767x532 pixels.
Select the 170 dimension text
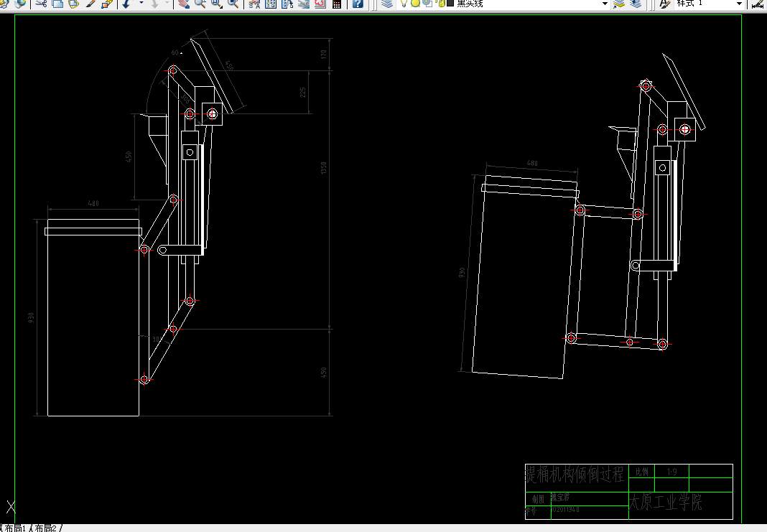coord(323,55)
